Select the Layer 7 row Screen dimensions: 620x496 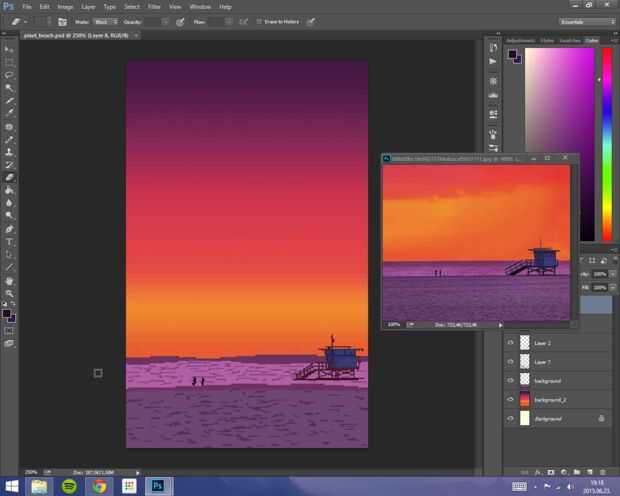(558, 362)
